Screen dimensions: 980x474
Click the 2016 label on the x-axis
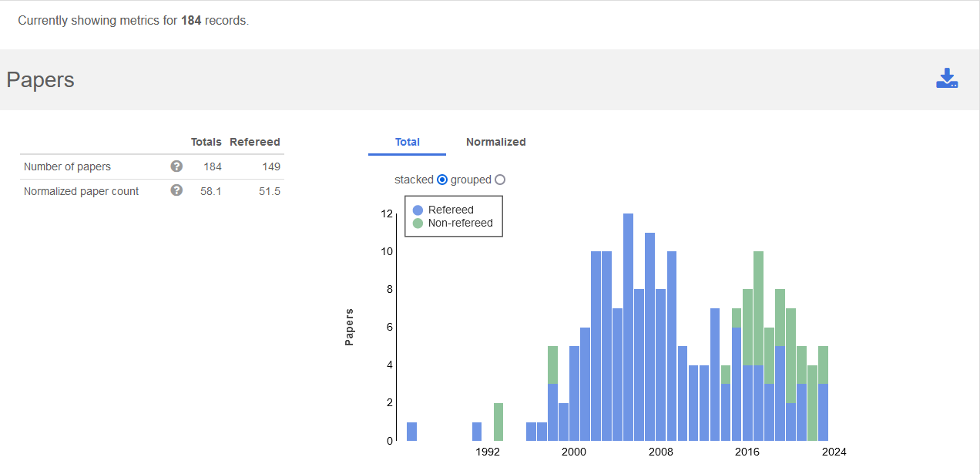click(744, 452)
